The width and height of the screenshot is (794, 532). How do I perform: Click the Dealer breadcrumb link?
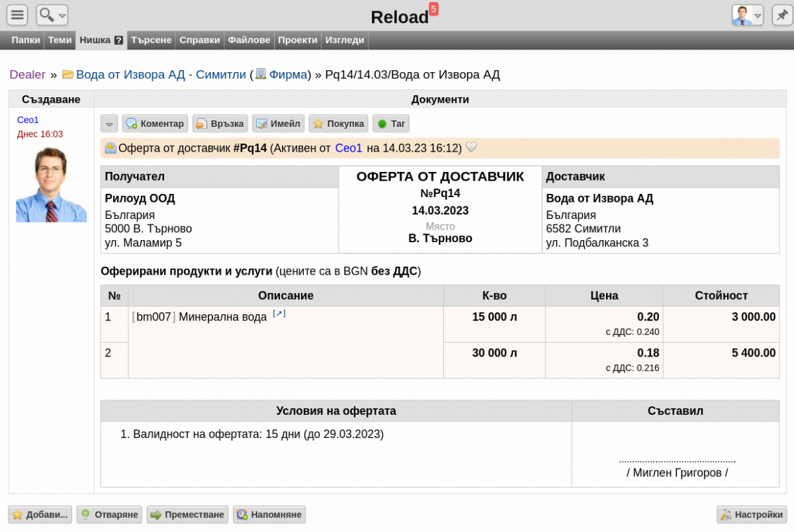tap(27, 75)
